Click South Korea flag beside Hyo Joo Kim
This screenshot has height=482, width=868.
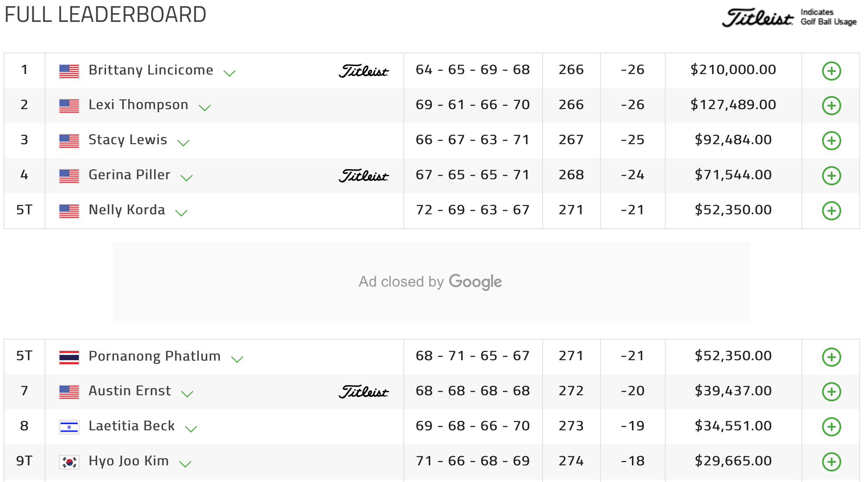tap(69, 462)
